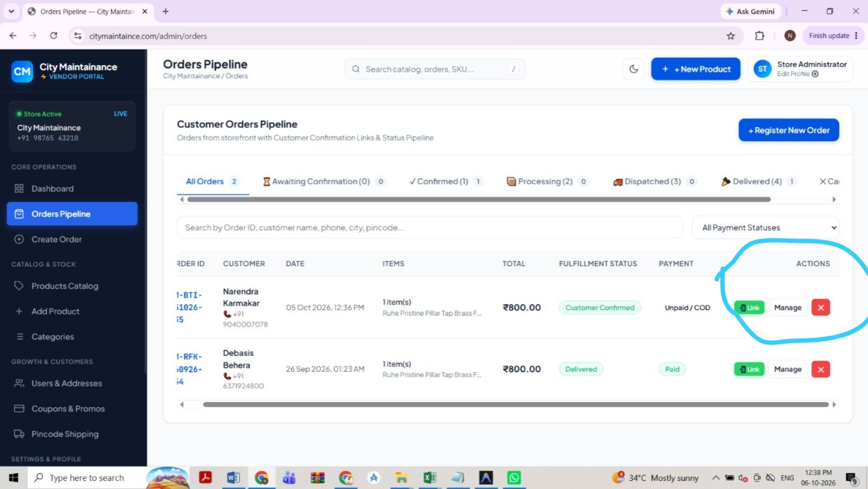Open browser extensions puzzle icon
The image size is (868, 489).
coord(759,36)
